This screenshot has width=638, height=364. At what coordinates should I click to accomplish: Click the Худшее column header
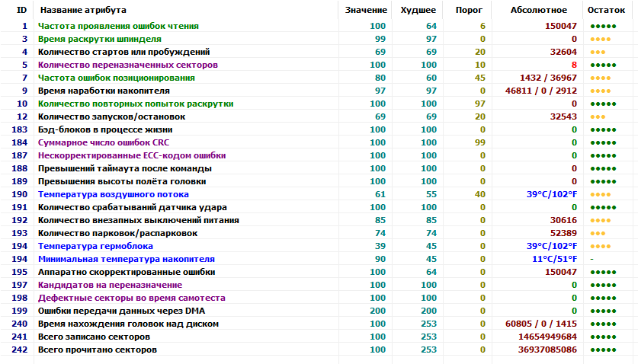click(418, 10)
